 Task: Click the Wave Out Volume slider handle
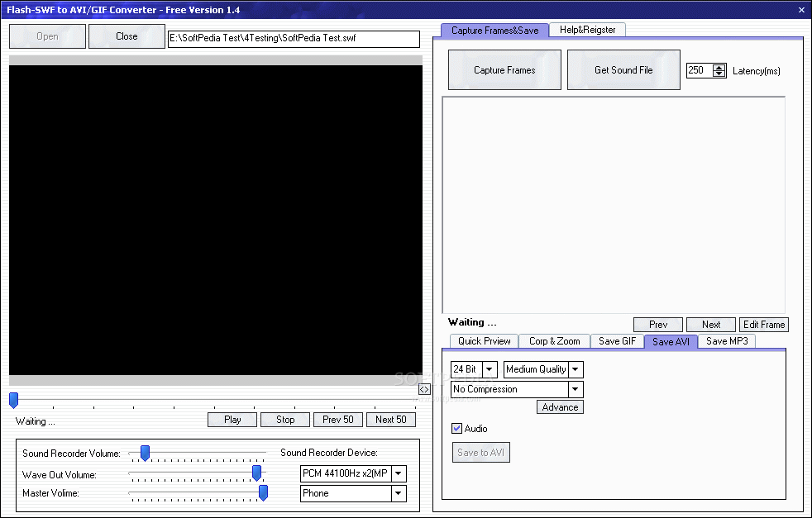(256, 473)
